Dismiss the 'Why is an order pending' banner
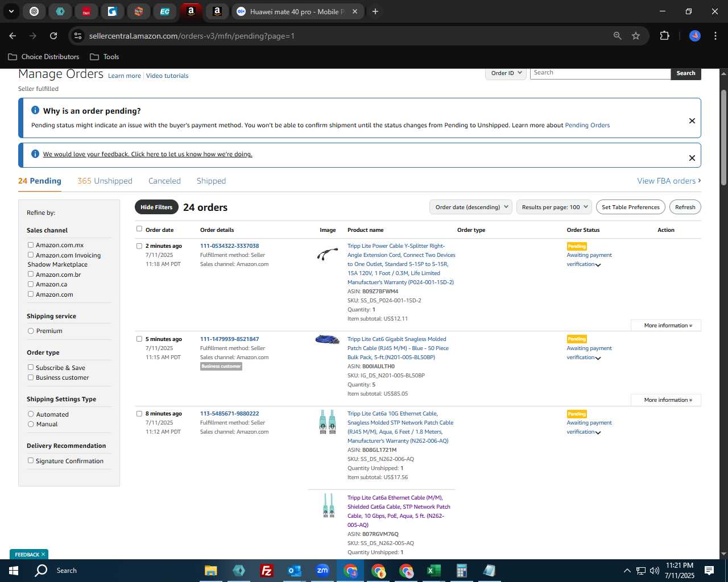Viewport: 728px width, 582px height. 692,120
